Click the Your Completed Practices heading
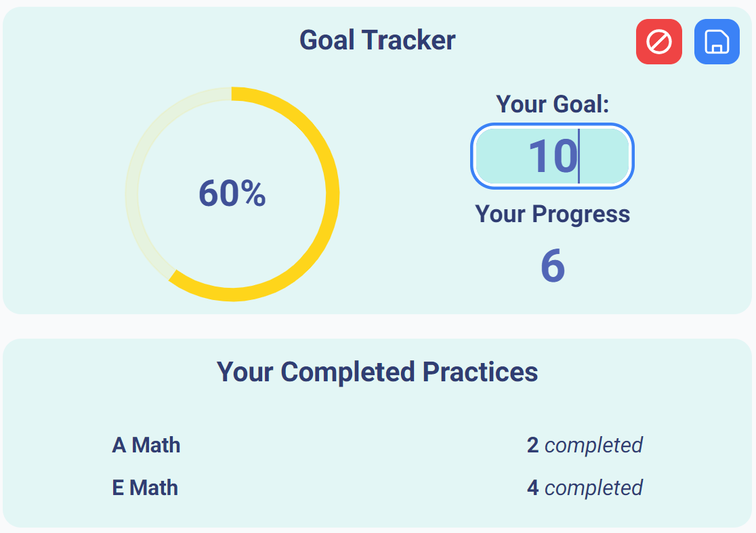This screenshot has width=756, height=533. pos(377,372)
